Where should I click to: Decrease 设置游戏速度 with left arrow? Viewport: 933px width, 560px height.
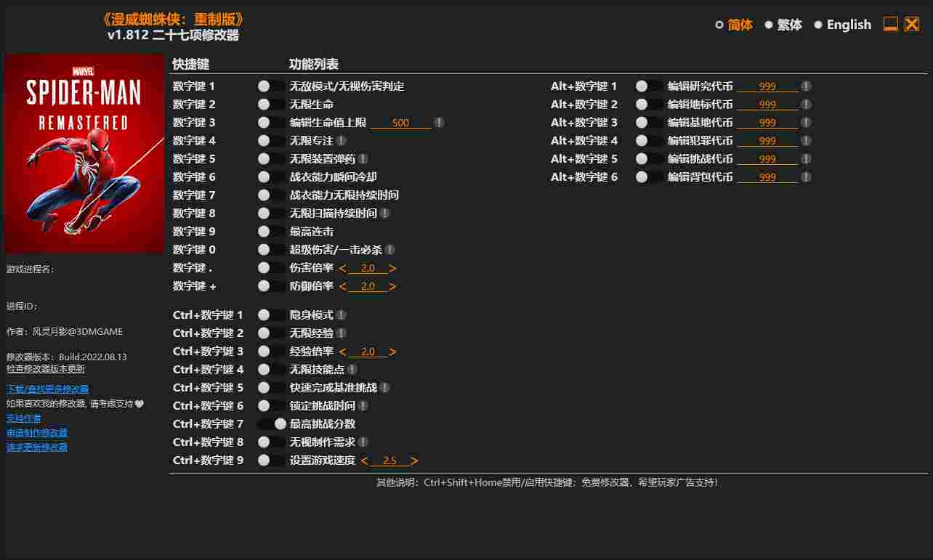365,461
